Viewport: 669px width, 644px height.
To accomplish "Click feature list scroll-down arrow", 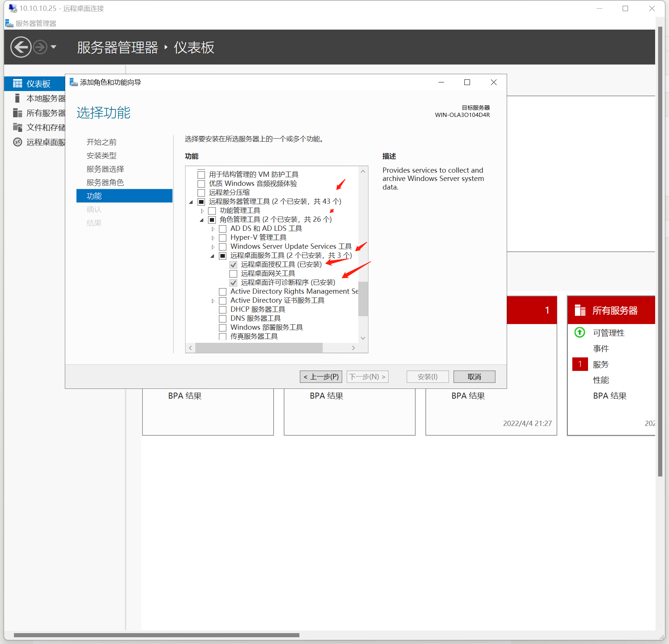I will point(363,338).
